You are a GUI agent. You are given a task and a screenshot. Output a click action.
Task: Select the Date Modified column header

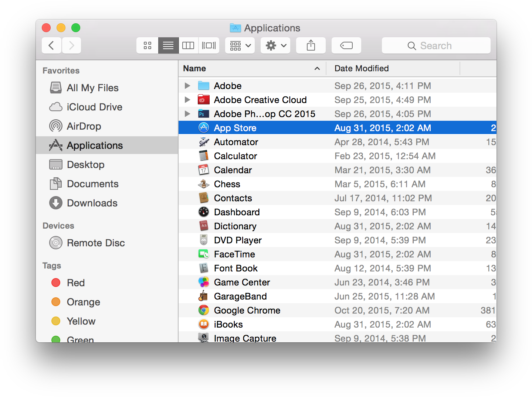tap(361, 68)
